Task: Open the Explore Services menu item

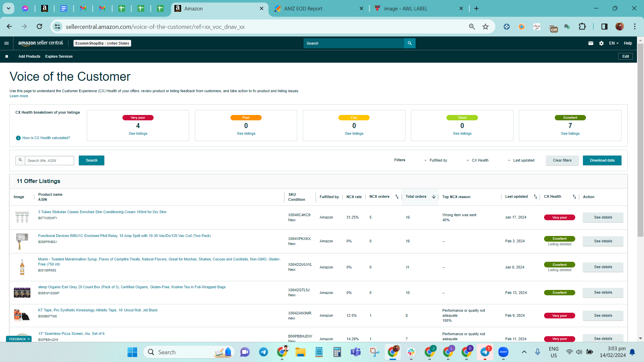Action: point(59,57)
